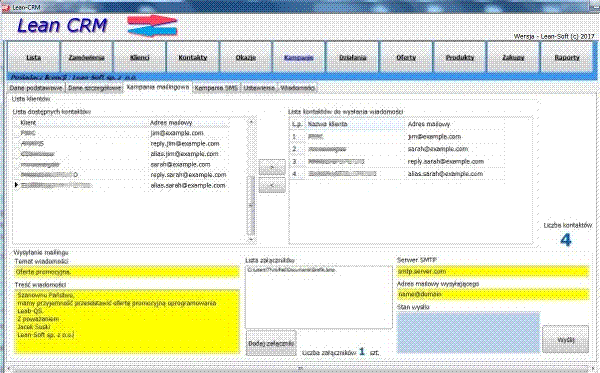Click the available contacts scrollbar down arrow
The height and width of the screenshot is (373, 600).
(x=251, y=239)
